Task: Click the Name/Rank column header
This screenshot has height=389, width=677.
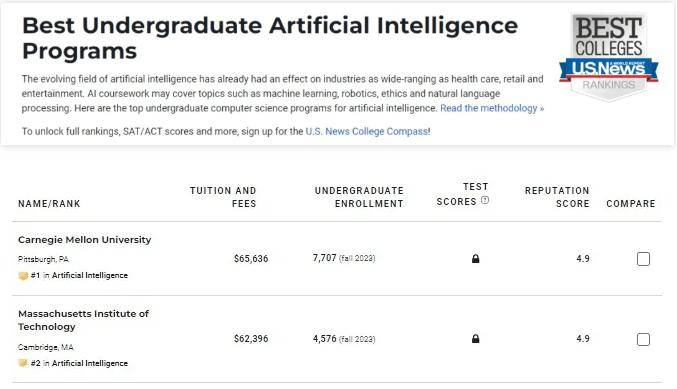Action: click(x=49, y=203)
